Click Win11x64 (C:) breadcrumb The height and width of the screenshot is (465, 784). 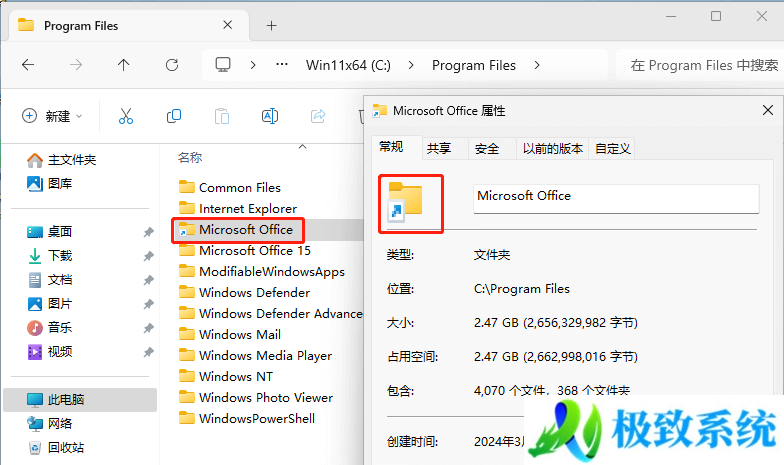[348, 65]
